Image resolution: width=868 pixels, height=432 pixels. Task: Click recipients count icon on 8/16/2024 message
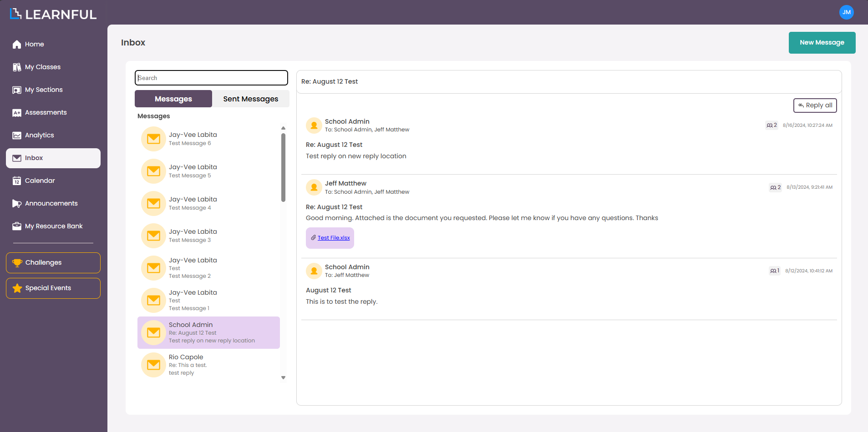point(772,125)
